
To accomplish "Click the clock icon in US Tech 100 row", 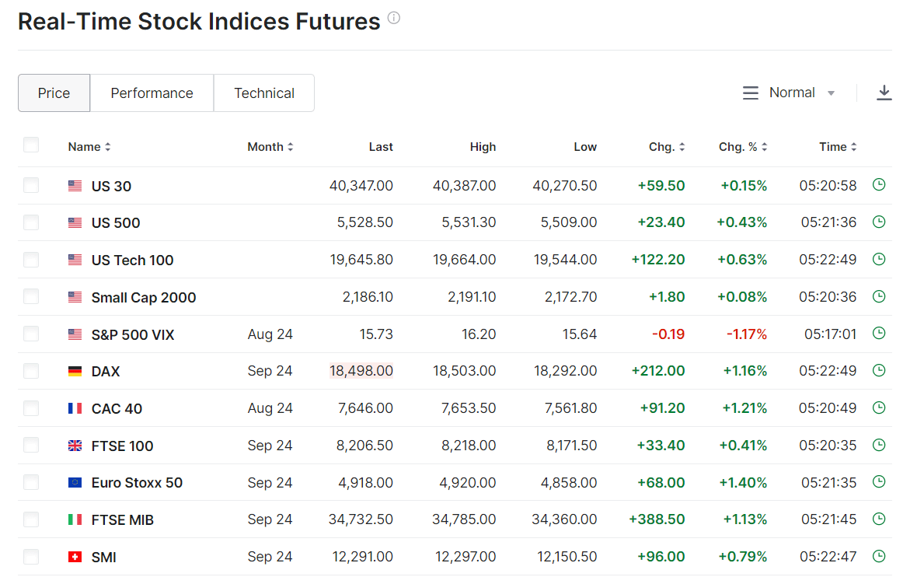I will pos(879,259).
